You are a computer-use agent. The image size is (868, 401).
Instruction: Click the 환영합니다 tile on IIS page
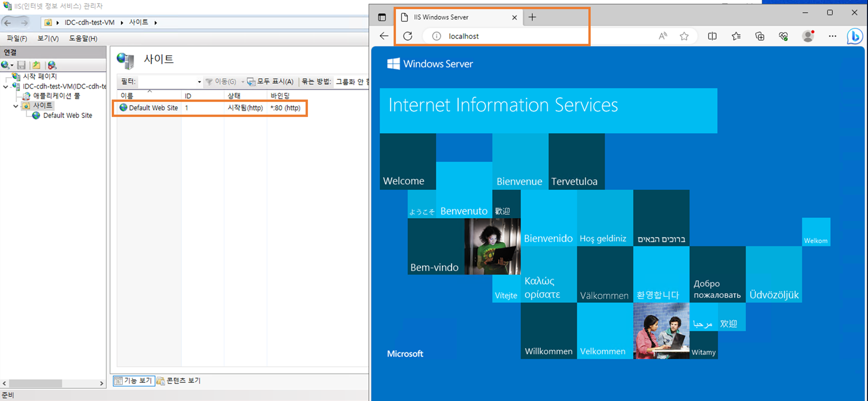tap(661, 275)
